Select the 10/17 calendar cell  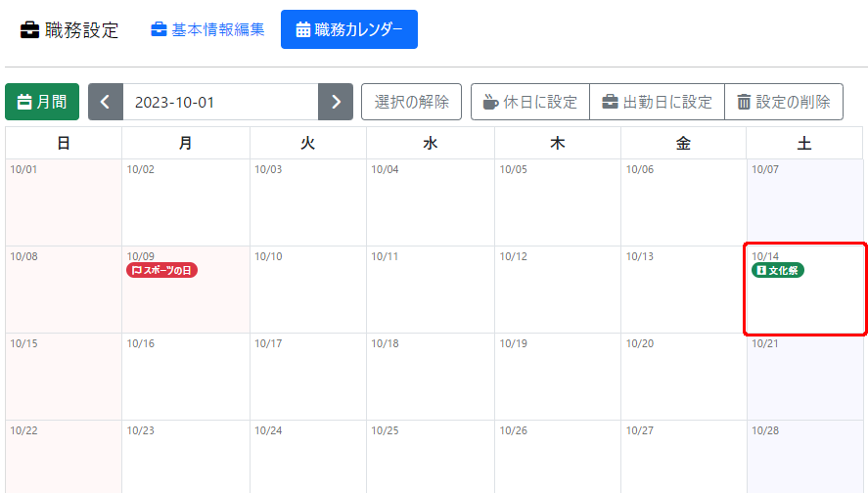tap(308, 377)
